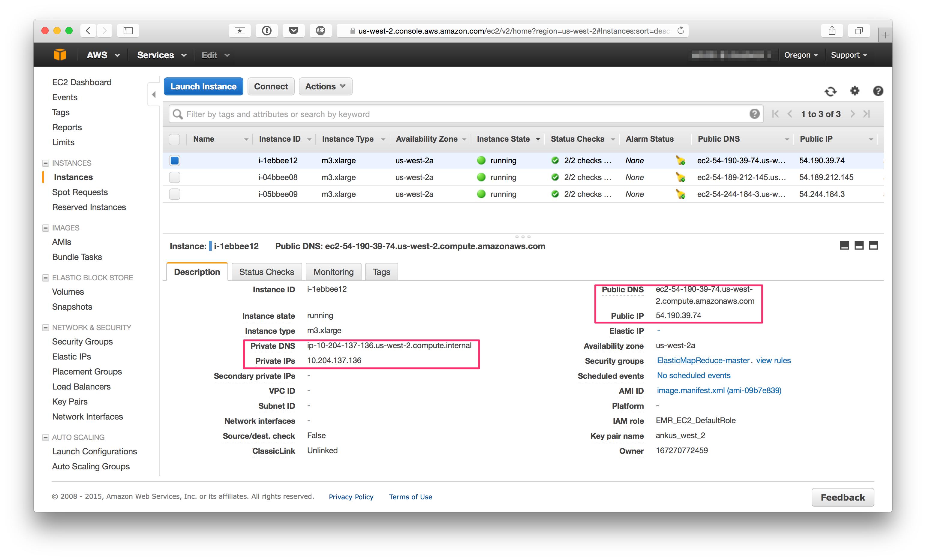Open ElasticMapReduce-master security group link
The width and height of the screenshot is (926, 560).
(x=703, y=360)
